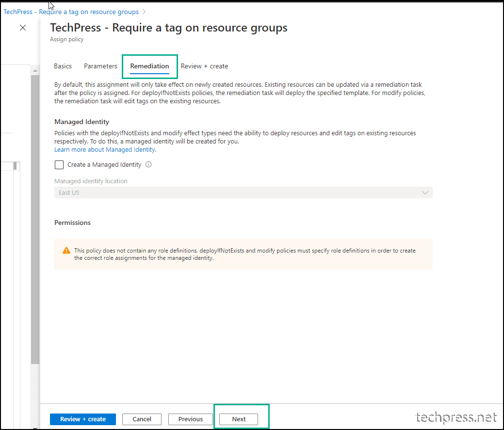The height and width of the screenshot is (430, 504).
Task: Click the blue Review + create button
Action: 83,419
